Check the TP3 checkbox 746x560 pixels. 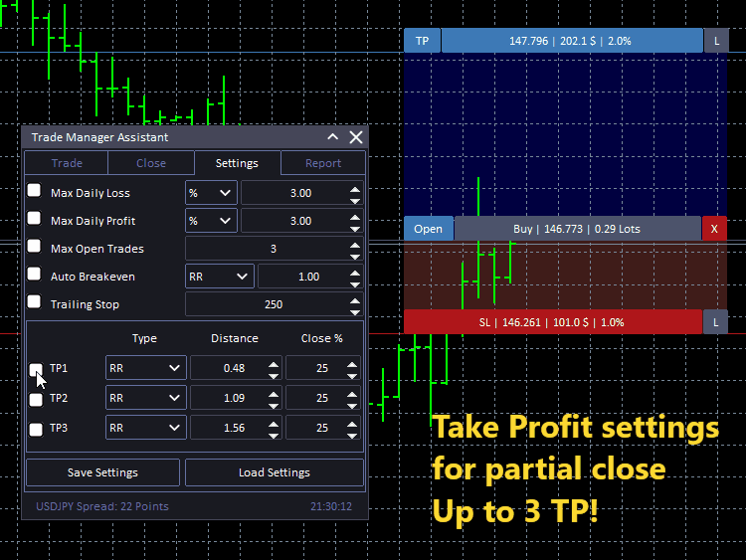(x=36, y=430)
